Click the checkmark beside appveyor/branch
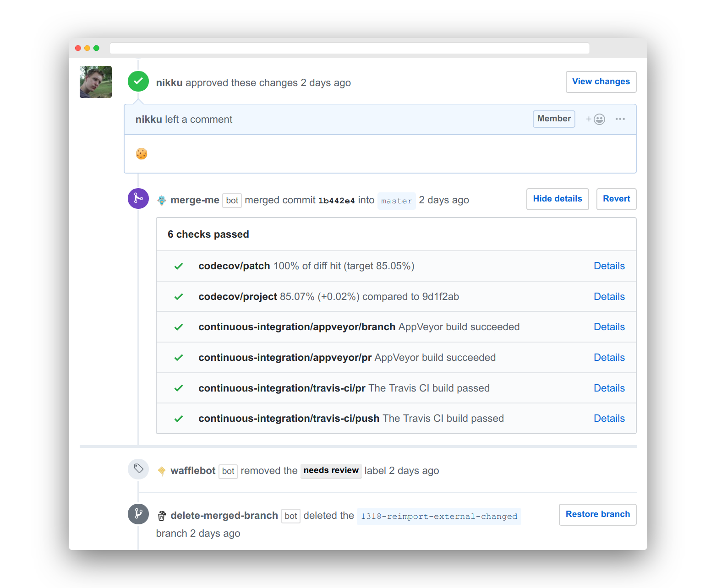Image resolution: width=716 pixels, height=588 pixels. pyautogui.click(x=179, y=327)
